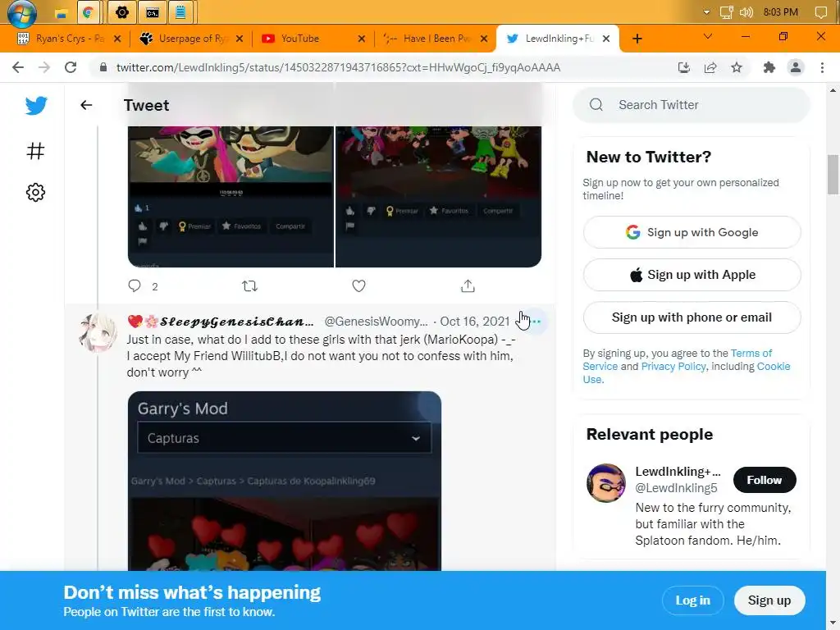This screenshot has height=630, width=840.
Task: Open the @LewdInkling5 handle
Action: (676, 488)
